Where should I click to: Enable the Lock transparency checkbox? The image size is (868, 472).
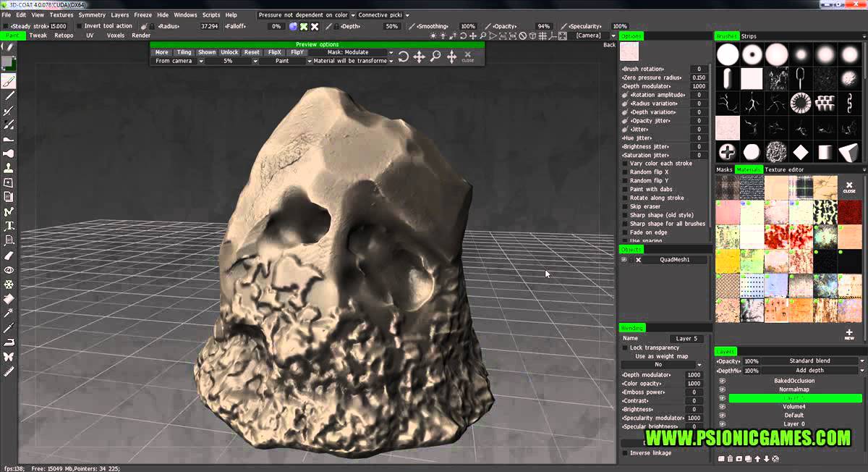(x=625, y=347)
